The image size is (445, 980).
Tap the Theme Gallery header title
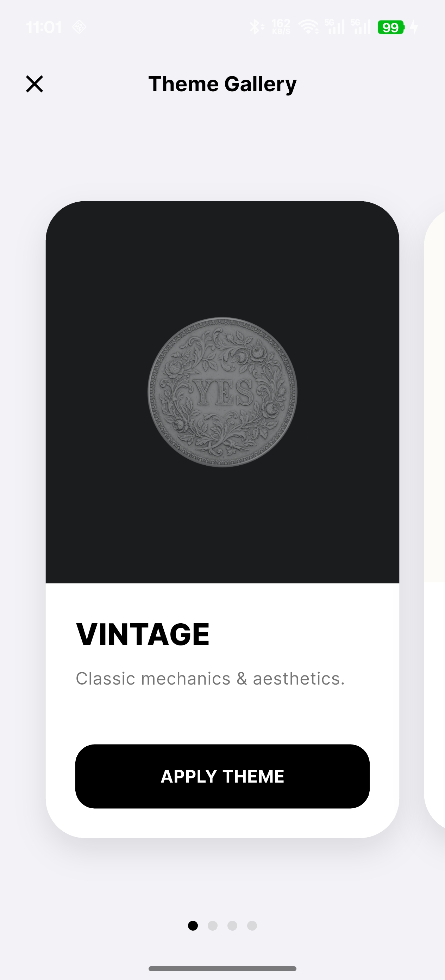pyautogui.click(x=222, y=84)
